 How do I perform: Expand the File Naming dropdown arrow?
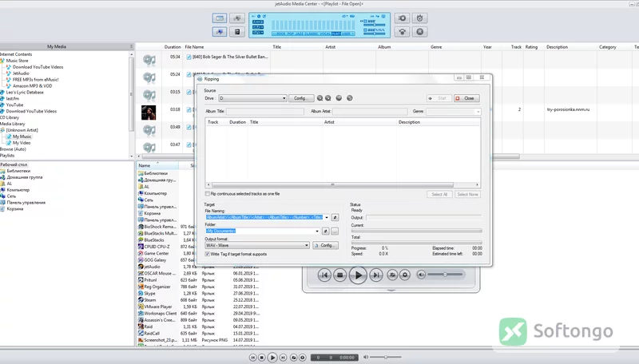[327, 217]
